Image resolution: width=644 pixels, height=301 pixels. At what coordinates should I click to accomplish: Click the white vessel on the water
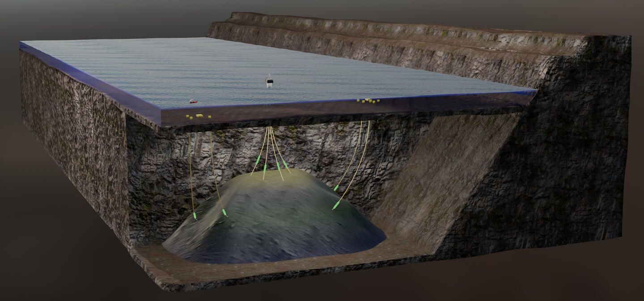tap(269, 81)
